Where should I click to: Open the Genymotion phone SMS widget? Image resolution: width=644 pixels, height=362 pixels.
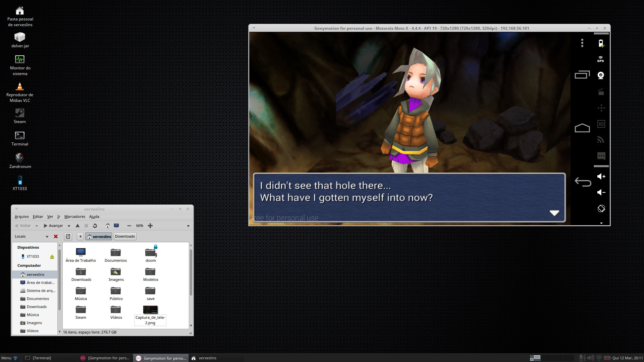601,156
